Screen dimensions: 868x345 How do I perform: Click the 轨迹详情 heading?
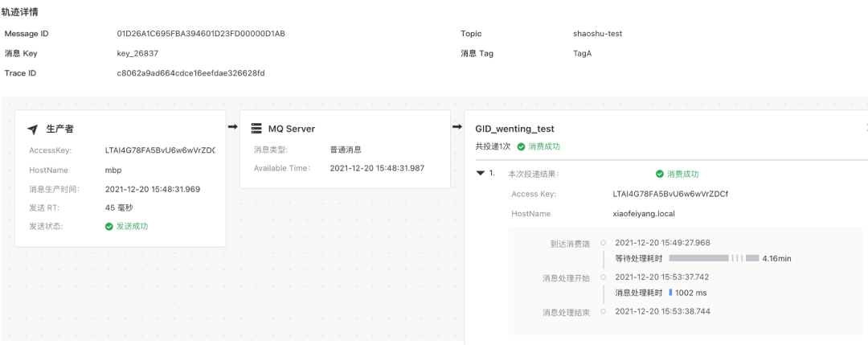coord(19,11)
